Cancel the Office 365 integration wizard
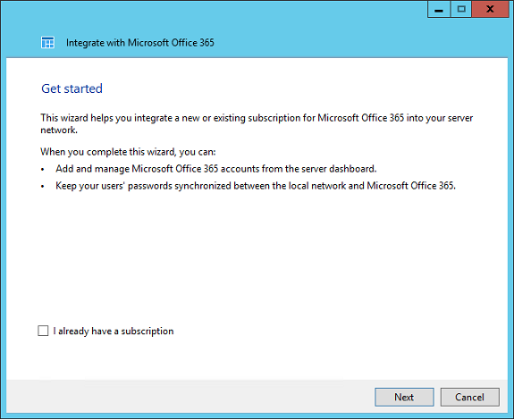 pos(469,397)
